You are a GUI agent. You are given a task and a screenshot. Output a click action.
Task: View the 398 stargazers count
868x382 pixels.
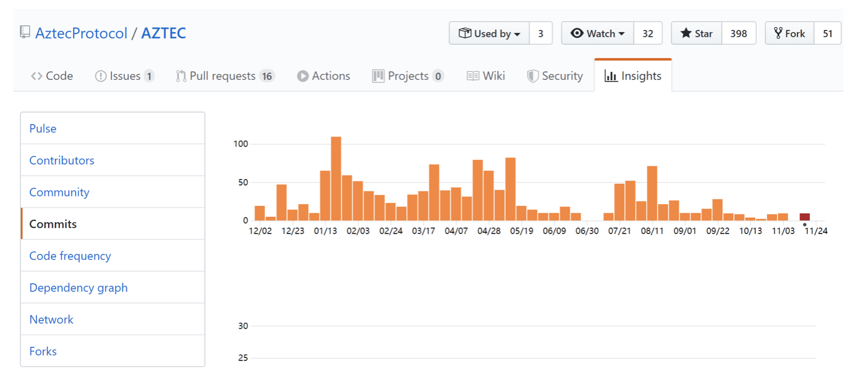coord(739,34)
